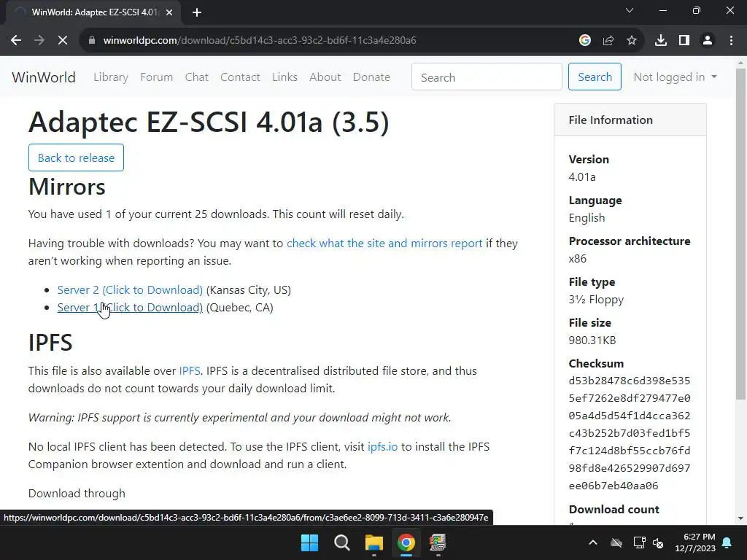Screen dimensions: 747x560
Task: Click the 980.31KB file size value
Action: [x=592, y=341]
